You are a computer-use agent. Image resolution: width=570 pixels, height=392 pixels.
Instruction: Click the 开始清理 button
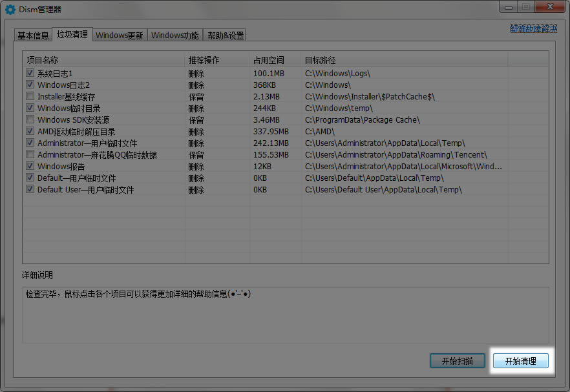tap(521, 361)
